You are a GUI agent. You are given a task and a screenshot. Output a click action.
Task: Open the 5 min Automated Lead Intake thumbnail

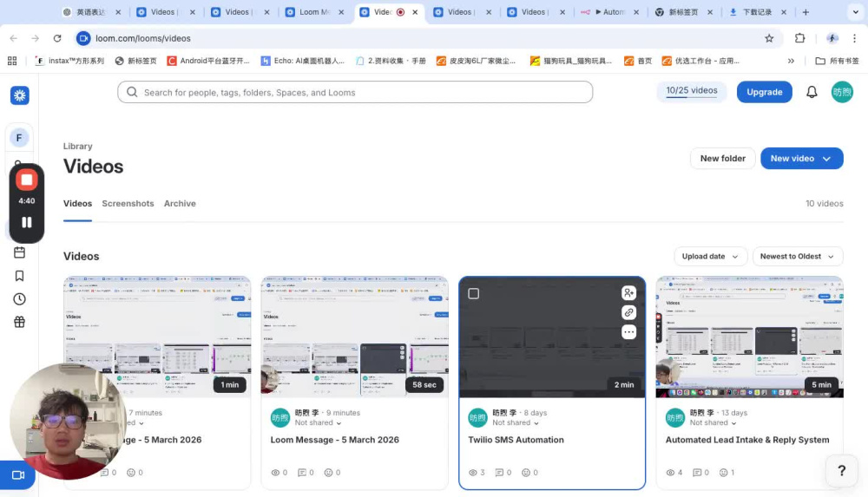[750, 337]
